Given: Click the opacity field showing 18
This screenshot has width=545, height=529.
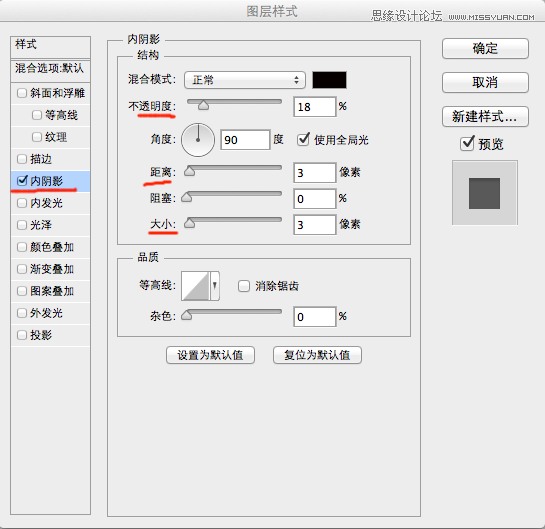Looking at the screenshot, I should pos(315,107).
